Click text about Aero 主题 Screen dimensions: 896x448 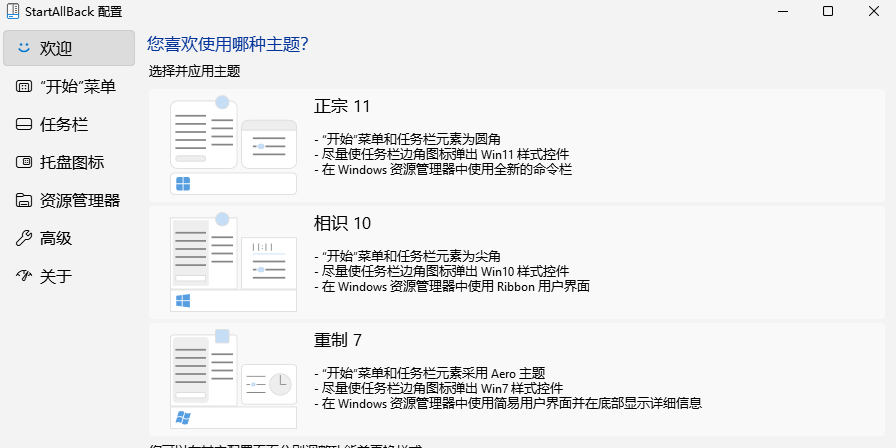(430, 373)
